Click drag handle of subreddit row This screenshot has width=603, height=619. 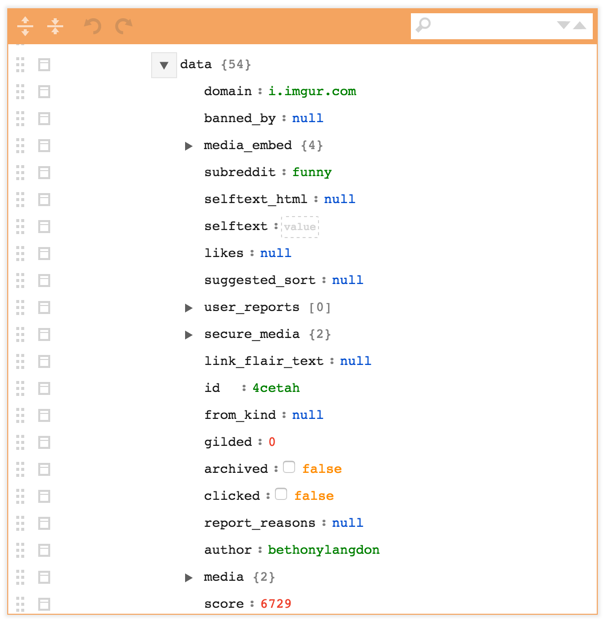click(x=20, y=173)
